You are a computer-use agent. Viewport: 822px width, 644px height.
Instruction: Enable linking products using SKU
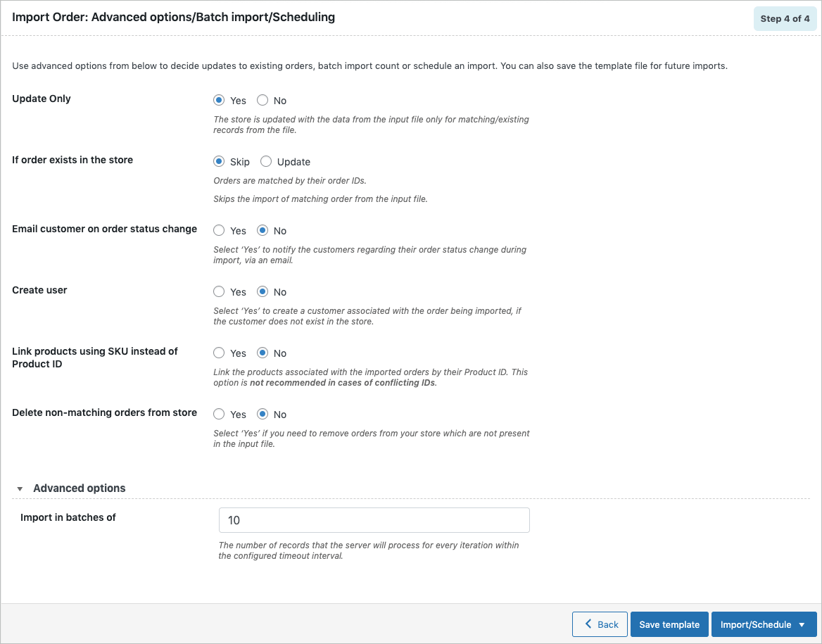coord(219,353)
